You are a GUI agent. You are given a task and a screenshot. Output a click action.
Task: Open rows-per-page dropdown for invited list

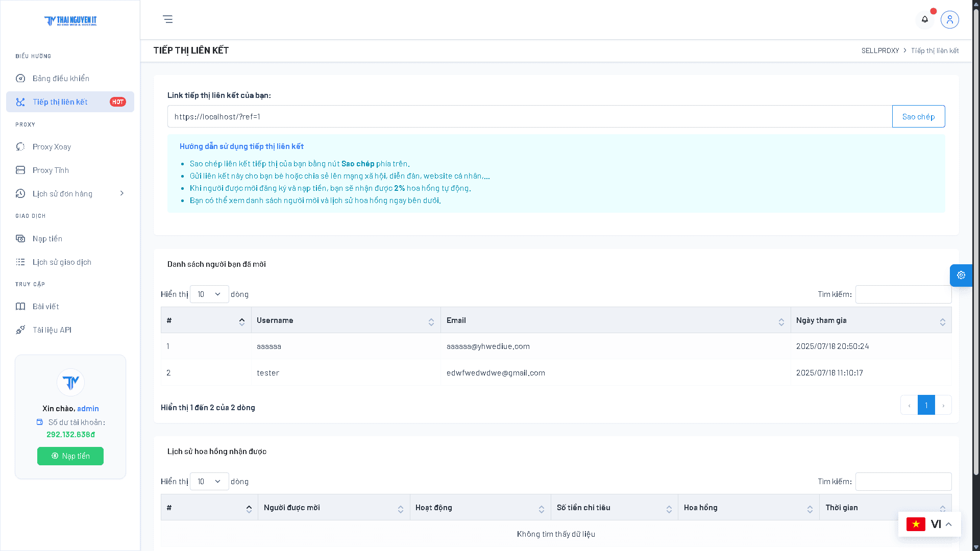(209, 294)
